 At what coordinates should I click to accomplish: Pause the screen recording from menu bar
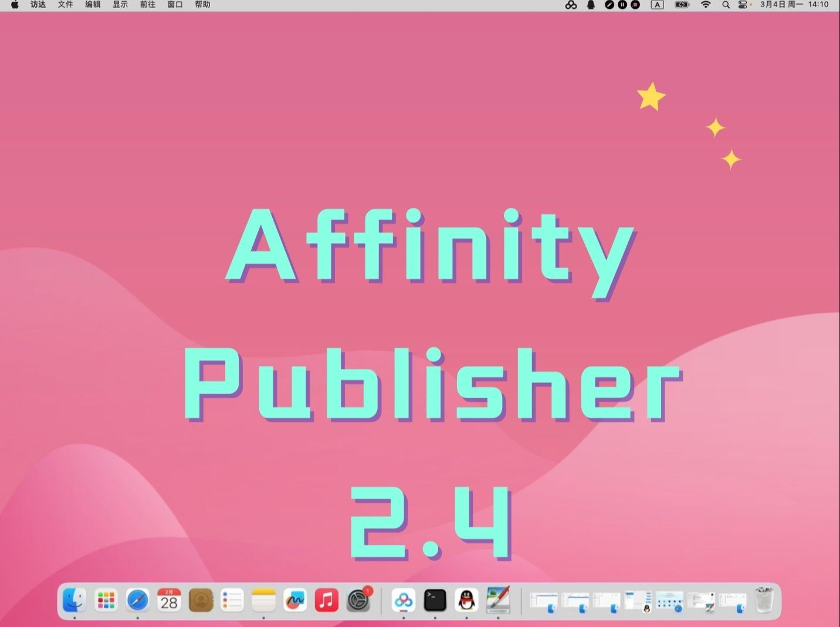[622, 5]
